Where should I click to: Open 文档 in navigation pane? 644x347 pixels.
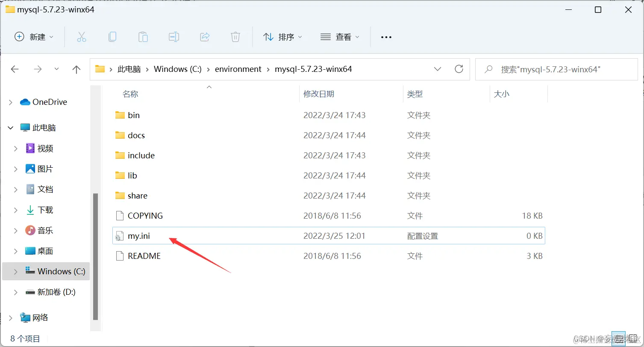click(x=39, y=189)
